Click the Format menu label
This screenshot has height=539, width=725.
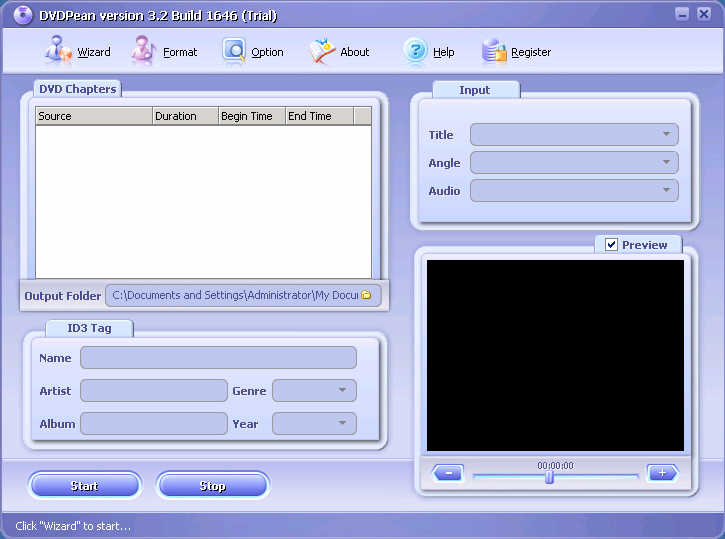click(x=180, y=52)
